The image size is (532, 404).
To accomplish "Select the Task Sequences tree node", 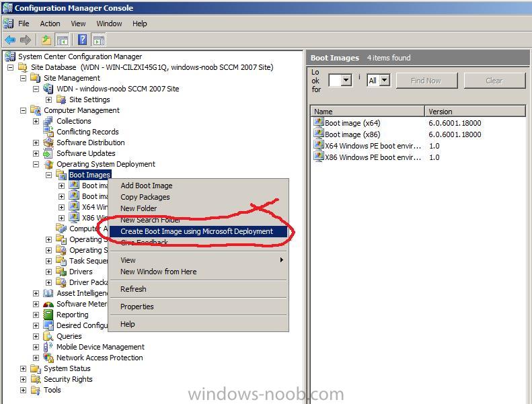I will (88, 261).
